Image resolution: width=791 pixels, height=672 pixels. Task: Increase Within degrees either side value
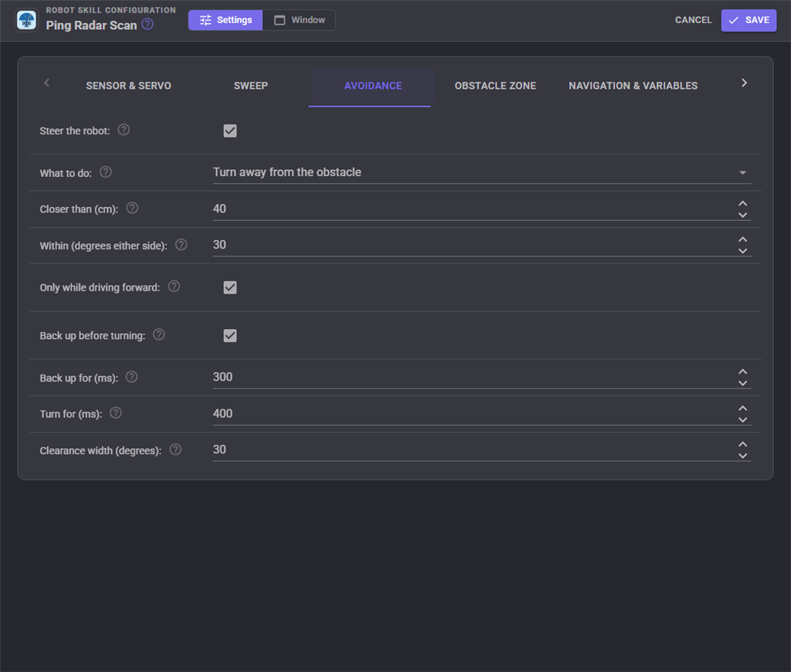742,239
